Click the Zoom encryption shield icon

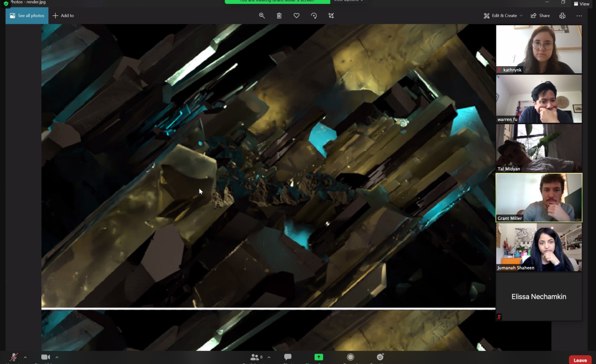coord(6,3)
